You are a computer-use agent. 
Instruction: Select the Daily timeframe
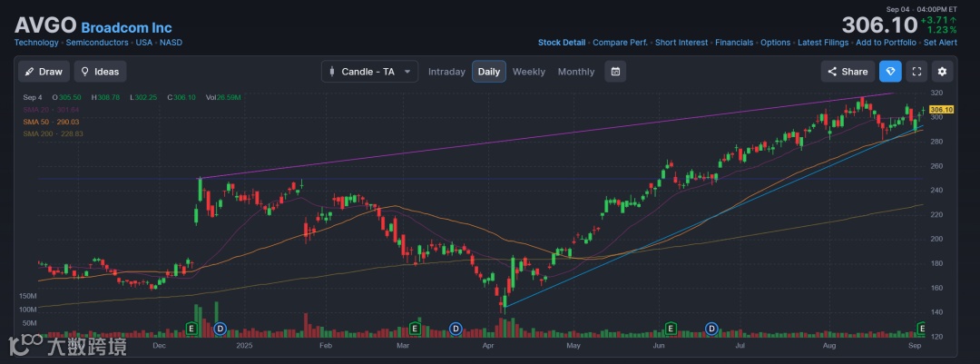pyautogui.click(x=489, y=72)
